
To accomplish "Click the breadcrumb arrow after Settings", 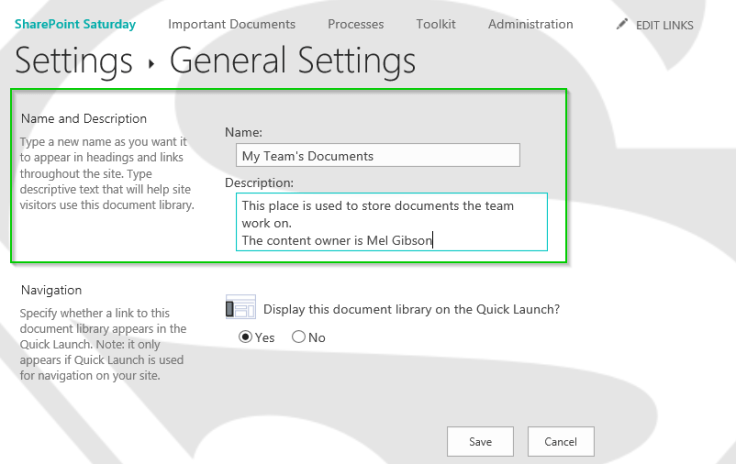I will [x=151, y=63].
